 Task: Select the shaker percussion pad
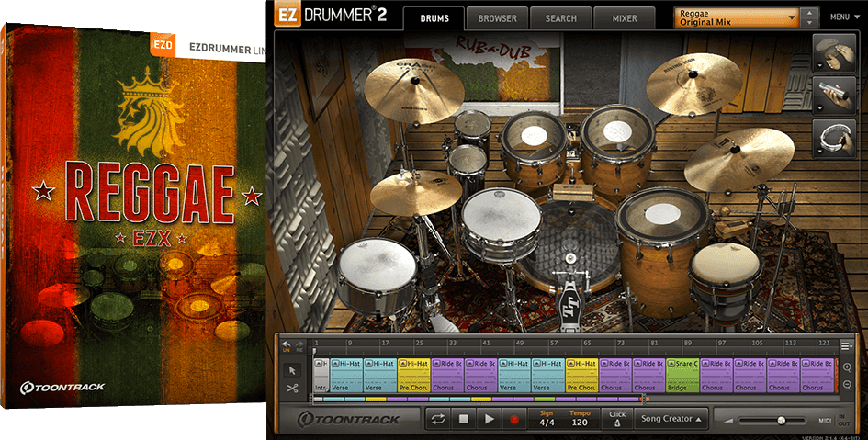[834, 96]
